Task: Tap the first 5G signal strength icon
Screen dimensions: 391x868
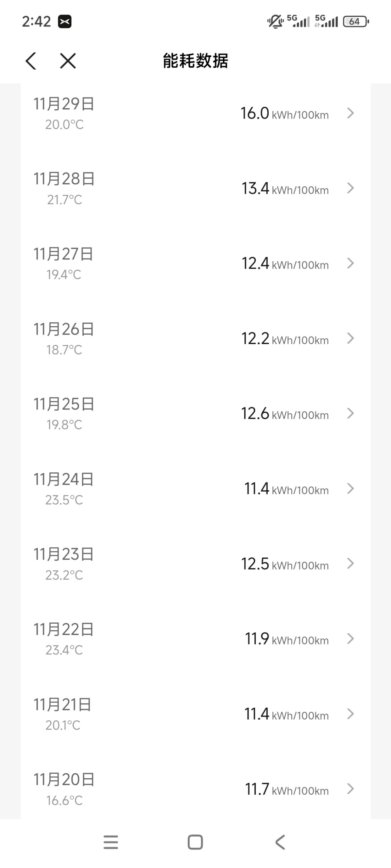Action: pyautogui.click(x=299, y=21)
